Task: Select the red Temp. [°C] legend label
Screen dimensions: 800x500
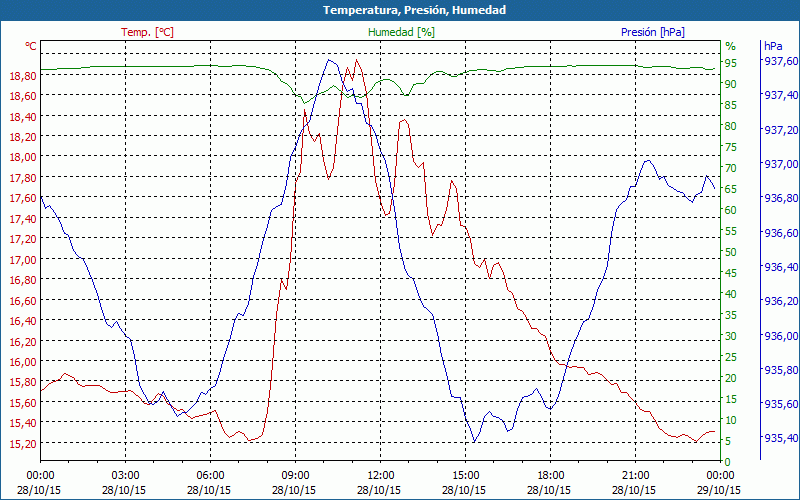Action: pos(147,32)
